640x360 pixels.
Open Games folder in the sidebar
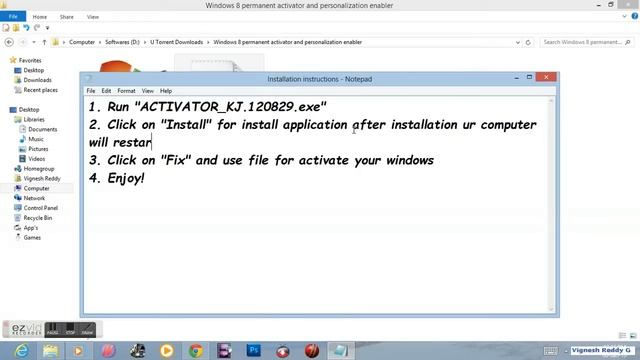tap(32, 238)
